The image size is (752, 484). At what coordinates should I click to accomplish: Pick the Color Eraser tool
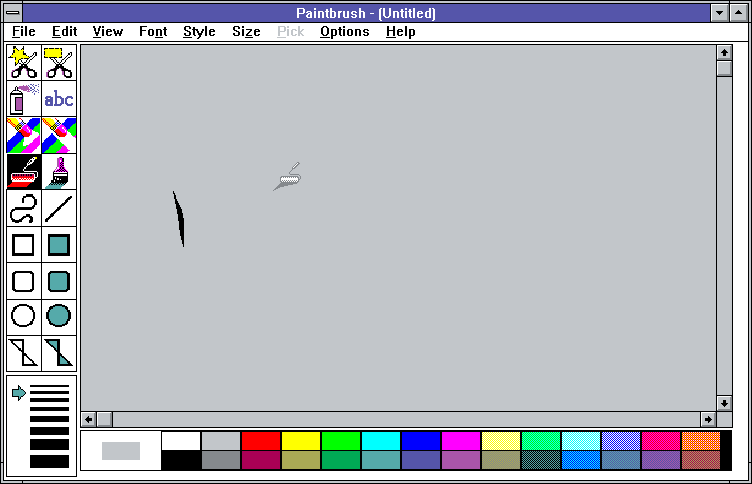(24, 135)
